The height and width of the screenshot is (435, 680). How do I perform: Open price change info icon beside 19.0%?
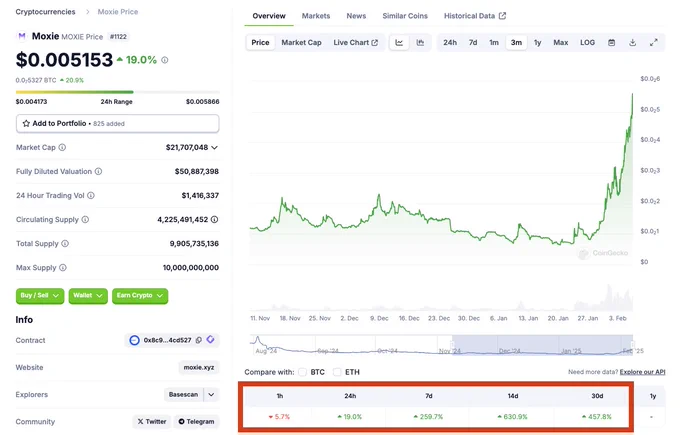165,60
